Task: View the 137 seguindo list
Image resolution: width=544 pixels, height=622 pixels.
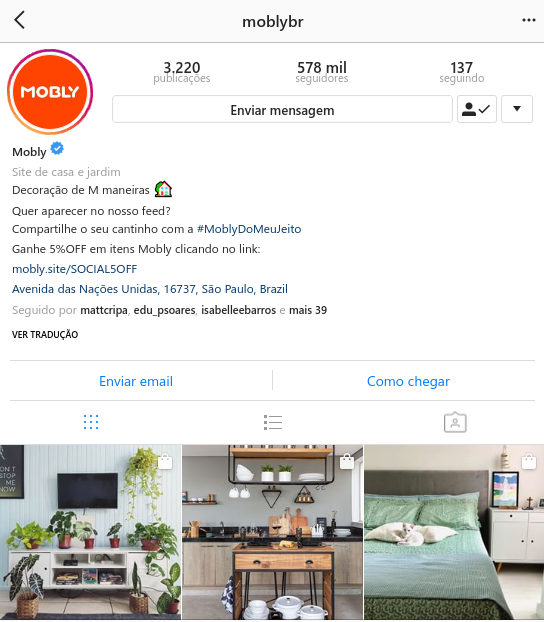Action: click(461, 72)
